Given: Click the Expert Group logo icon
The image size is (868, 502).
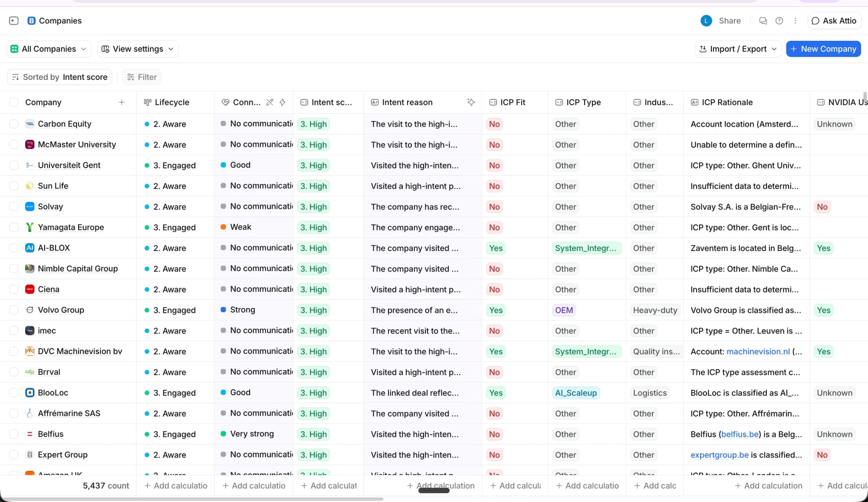Looking at the screenshot, I should pos(30,455).
